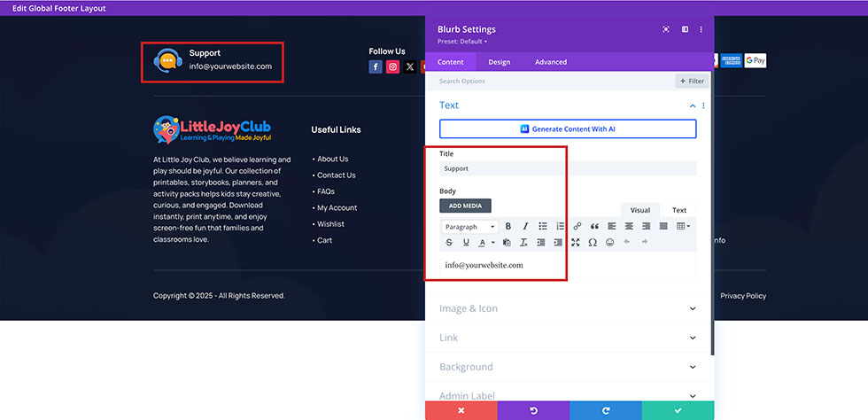
Task: Toggle bold formatting in the body editor
Action: point(508,227)
